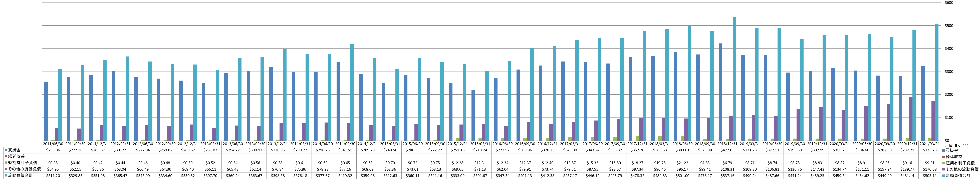The image size is (980, 179).
Task: Select the $311.20 total current liabilities cell
Action: 53,175
